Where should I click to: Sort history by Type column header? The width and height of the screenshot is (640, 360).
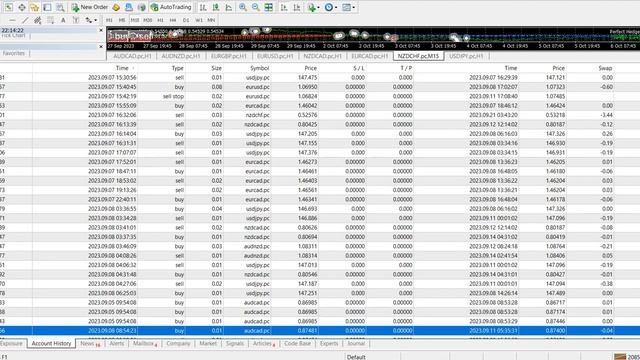click(x=177, y=68)
